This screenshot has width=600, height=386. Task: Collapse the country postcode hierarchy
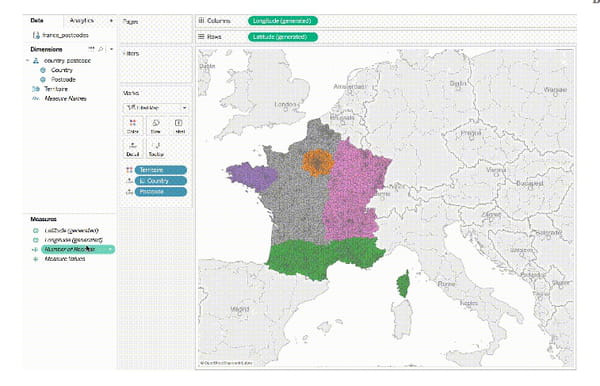coord(28,60)
